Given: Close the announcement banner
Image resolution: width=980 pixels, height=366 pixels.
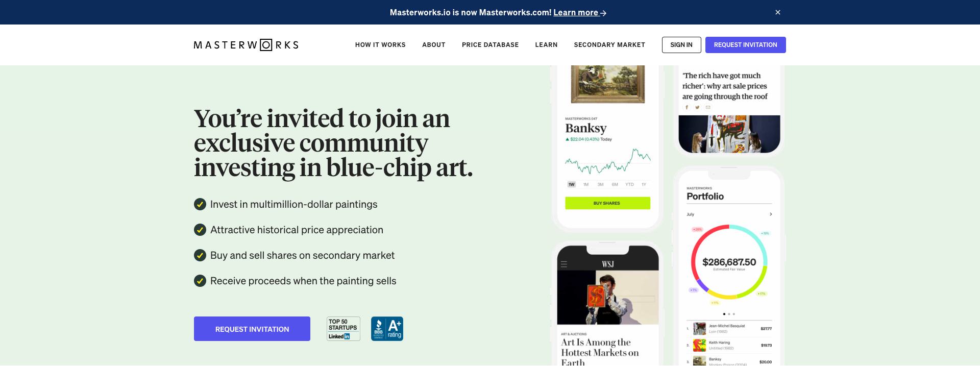Looking at the screenshot, I should (778, 12).
